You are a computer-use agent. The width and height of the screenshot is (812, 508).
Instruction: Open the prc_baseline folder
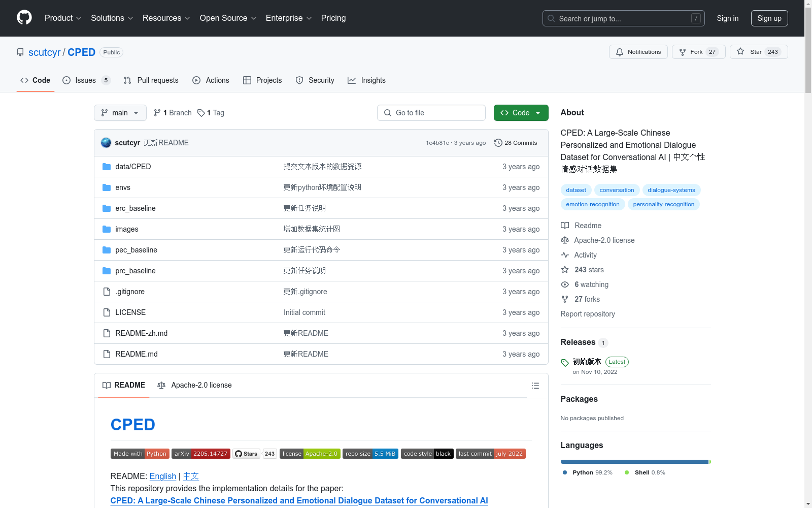click(x=136, y=271)
